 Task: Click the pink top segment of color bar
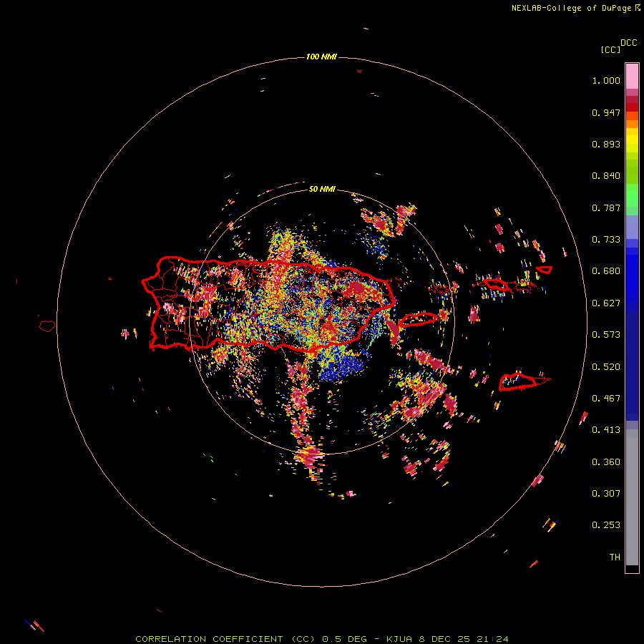pyautogui.click(x=632, y=77)
